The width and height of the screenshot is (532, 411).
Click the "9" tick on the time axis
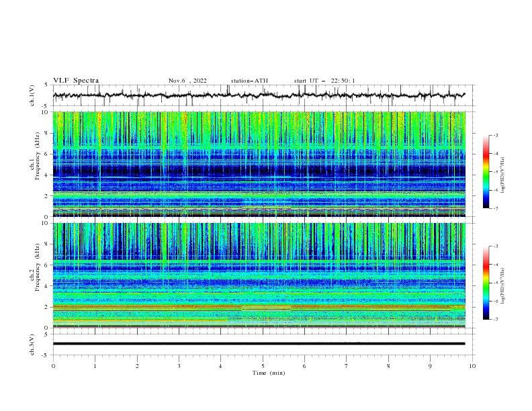(430, 366)
